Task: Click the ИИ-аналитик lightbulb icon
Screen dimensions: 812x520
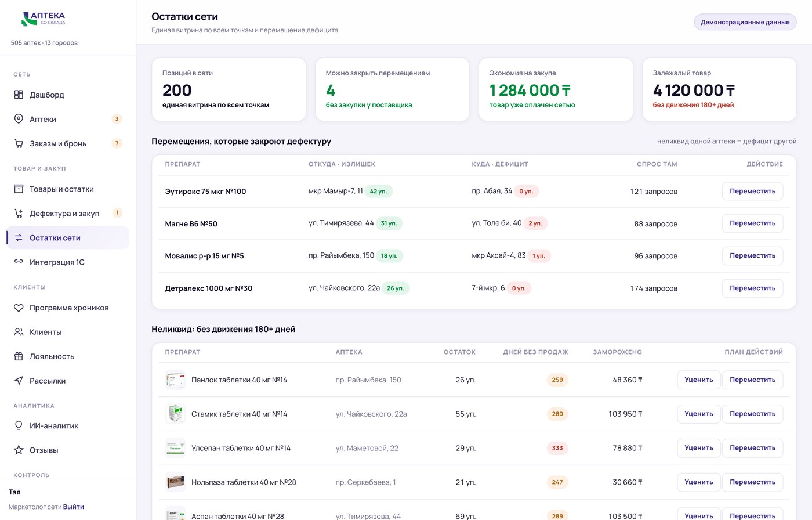Action: tap(19, 426)
